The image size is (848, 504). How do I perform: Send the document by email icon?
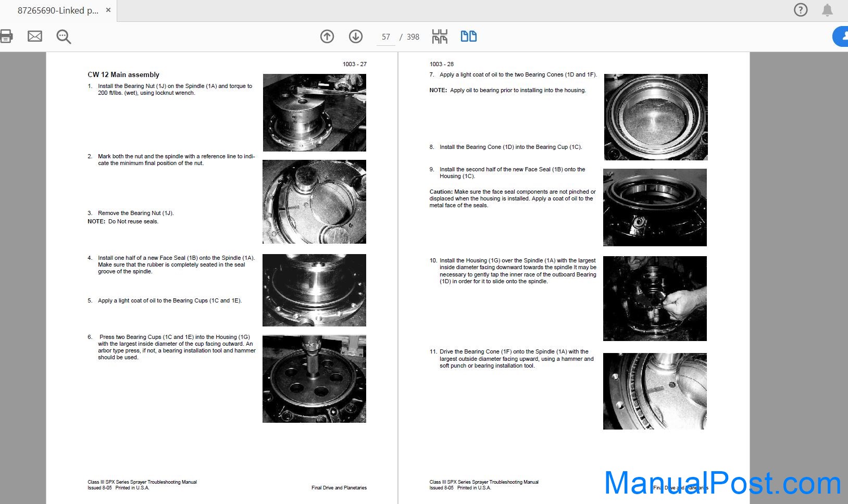point(35,36)
